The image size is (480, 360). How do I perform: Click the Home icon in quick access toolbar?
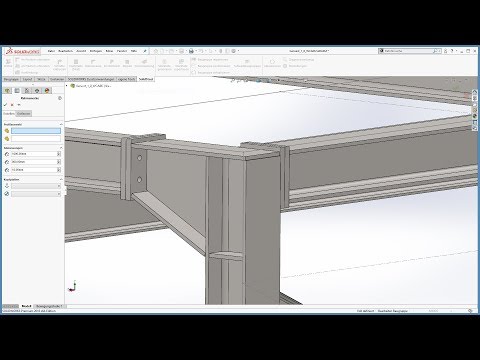[x=156, y=51]
